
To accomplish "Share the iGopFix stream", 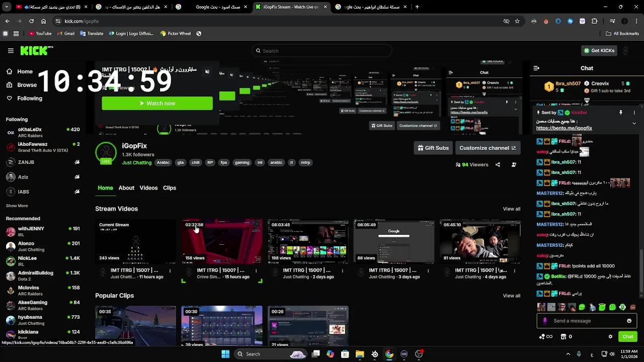I will click(498, 164).
